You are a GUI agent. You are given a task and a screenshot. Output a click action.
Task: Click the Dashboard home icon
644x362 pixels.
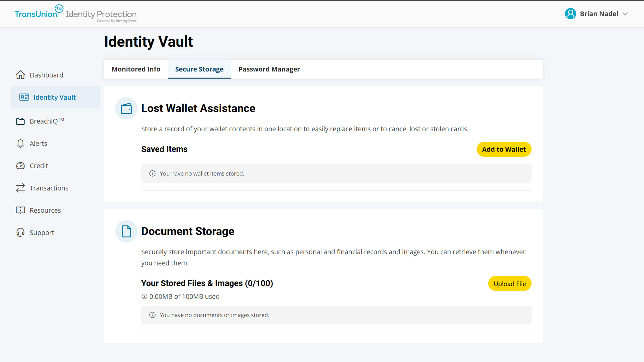[20, 75]
